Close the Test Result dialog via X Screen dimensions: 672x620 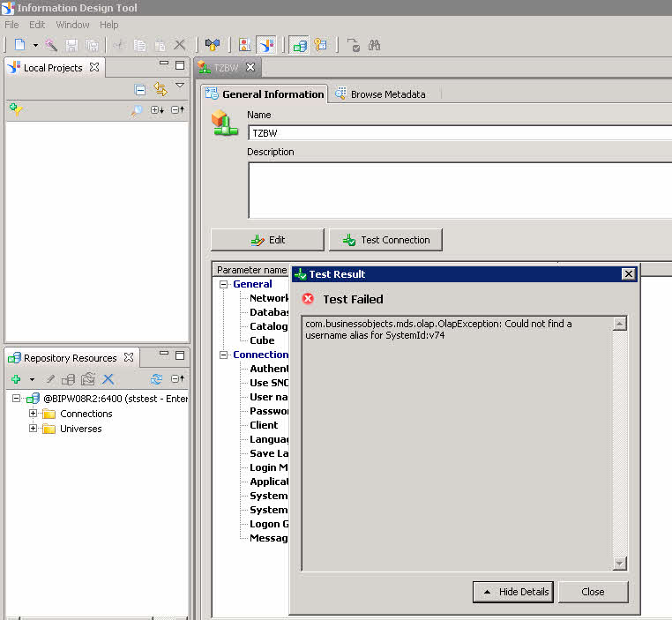628,274
